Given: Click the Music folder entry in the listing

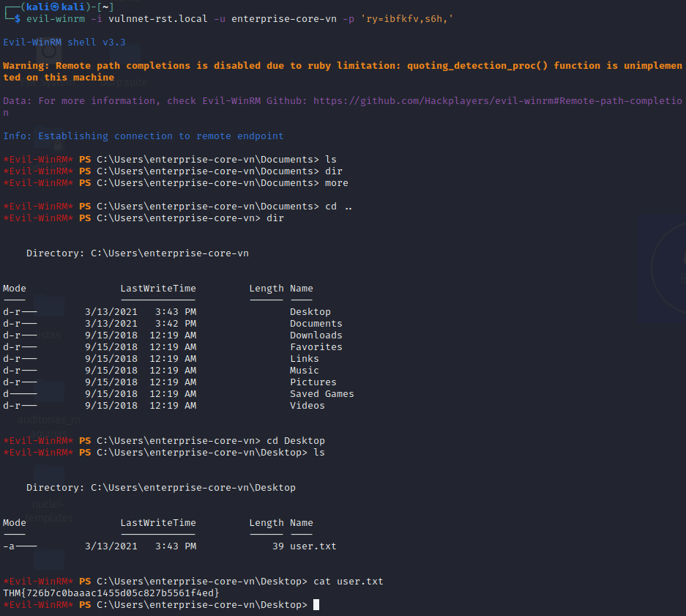Looking at the screenshot, I should click(305, 371).
